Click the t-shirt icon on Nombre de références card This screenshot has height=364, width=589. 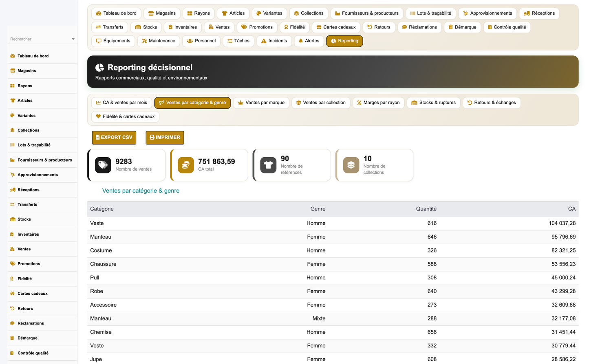click(268, 165)
